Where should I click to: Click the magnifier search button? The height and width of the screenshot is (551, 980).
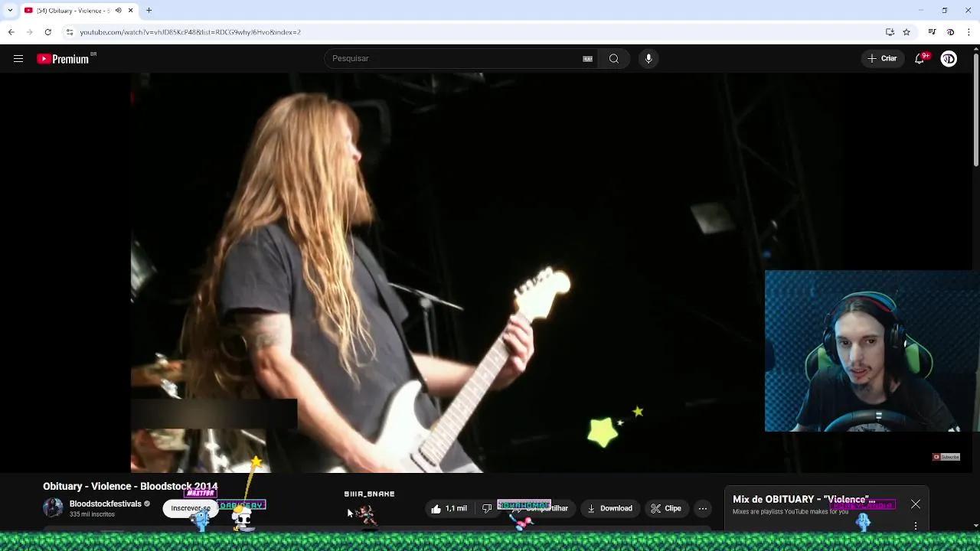pyautogui.click(x=614, y=59)
